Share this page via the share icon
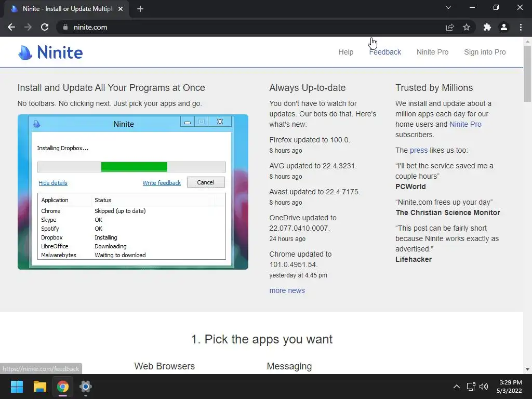This screenshot has width=532, height=399. coord(450,27)
